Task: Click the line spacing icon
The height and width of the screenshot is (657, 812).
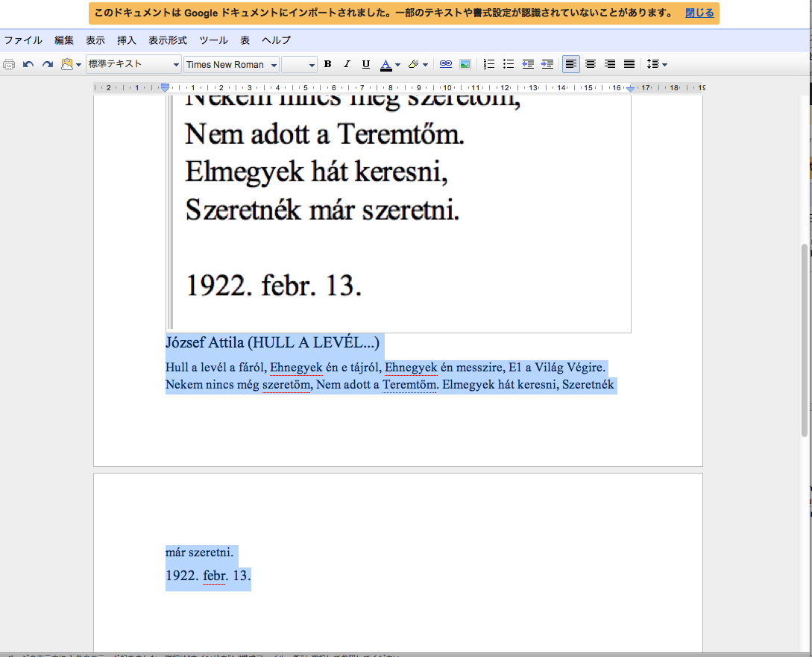Action: [x=653, y=64]
